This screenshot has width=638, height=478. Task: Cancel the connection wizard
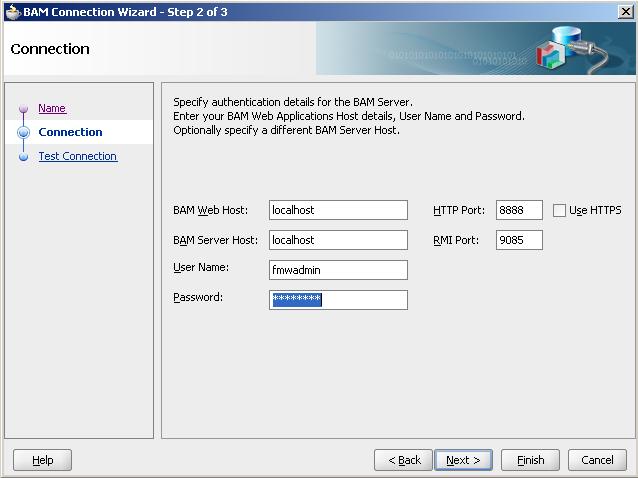tap(597, 460)
